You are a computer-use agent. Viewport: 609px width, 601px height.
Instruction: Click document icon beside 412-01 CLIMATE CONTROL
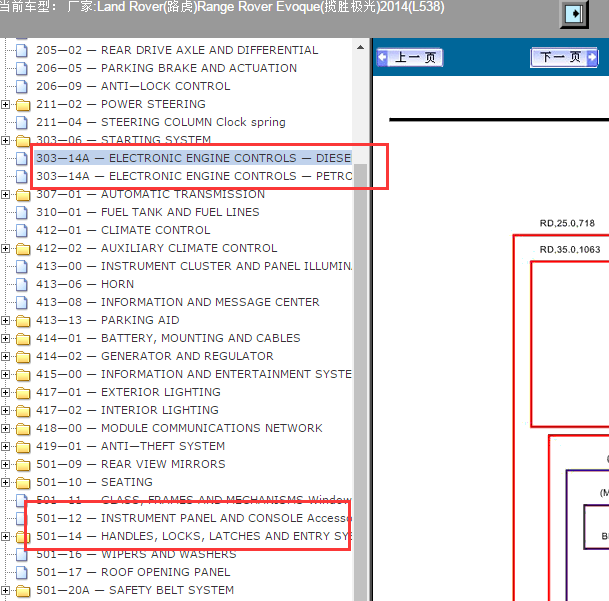click(x=22, y=230)
